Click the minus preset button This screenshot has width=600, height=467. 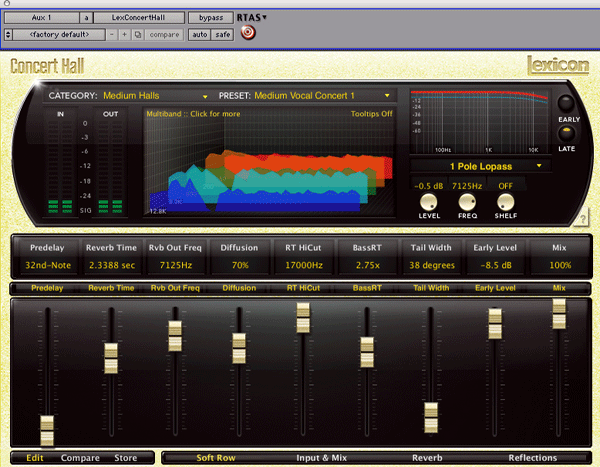[112, 35]
